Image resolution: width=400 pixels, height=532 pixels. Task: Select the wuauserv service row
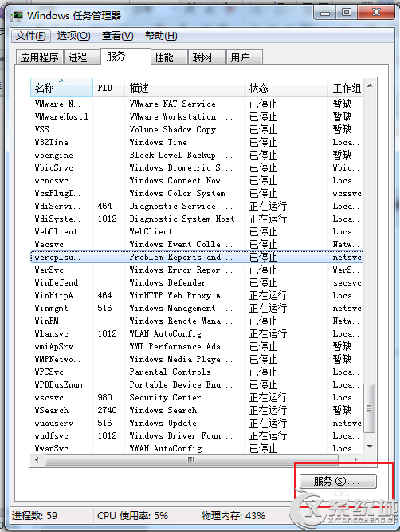[196, 423]
